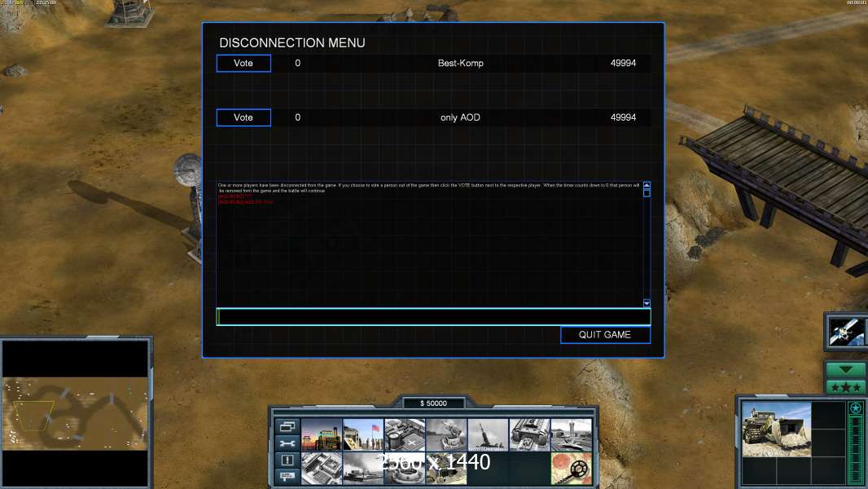
Task: Select the missile defense turret build icon
Action: (446, 434)
